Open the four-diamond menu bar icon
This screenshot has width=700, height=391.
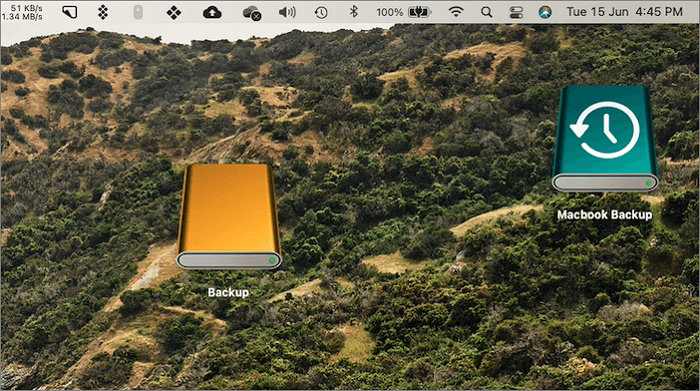point(174,12)
